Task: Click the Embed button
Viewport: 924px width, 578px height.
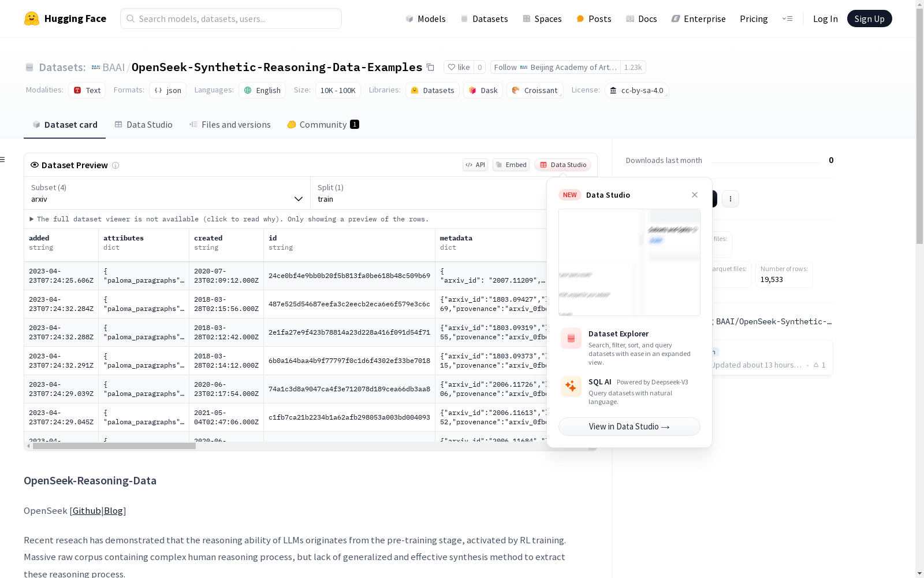Action: coord(511,165)
